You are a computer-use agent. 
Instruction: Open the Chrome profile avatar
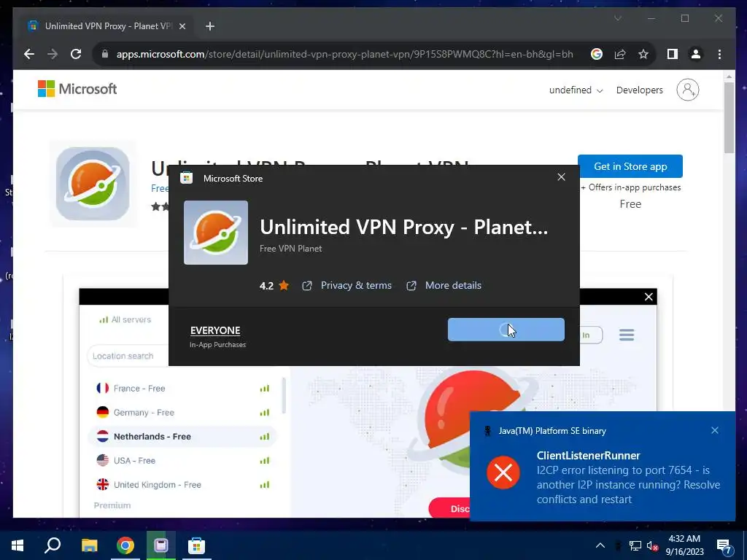click(x=695, y=54)
